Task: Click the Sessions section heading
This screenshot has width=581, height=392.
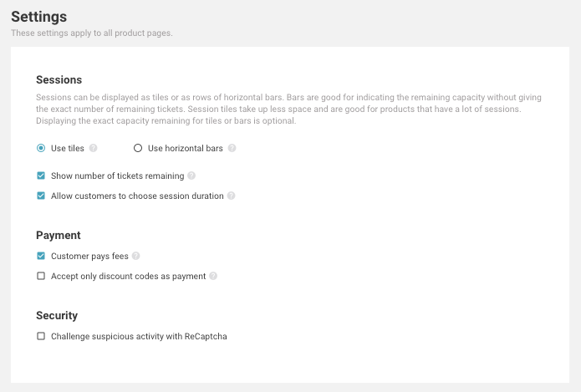Action: 59,79
